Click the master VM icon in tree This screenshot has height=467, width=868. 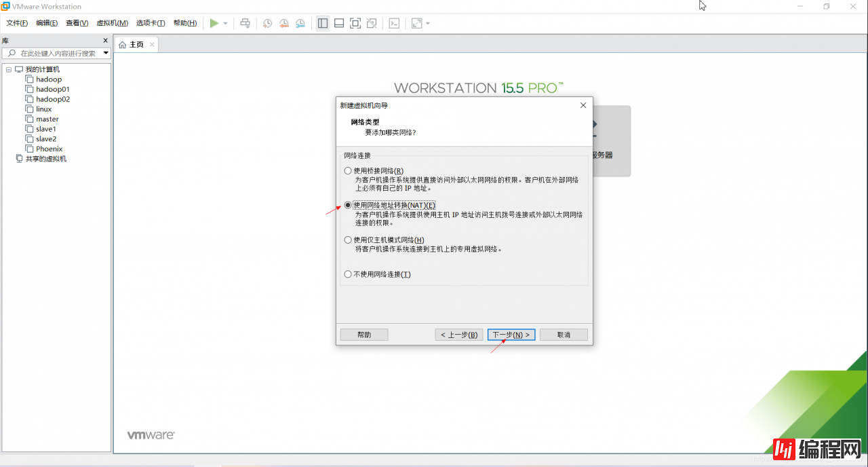[x=29, y=119]
